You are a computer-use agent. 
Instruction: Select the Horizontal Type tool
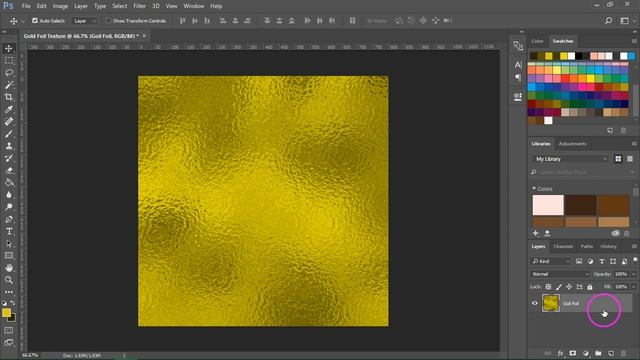coord(9,231)
